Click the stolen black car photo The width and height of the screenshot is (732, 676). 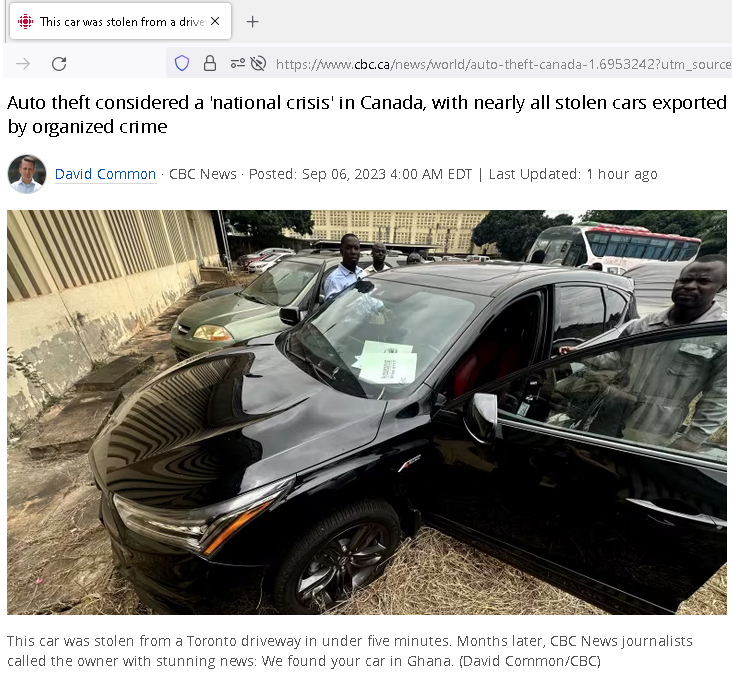tap(367, 412)
